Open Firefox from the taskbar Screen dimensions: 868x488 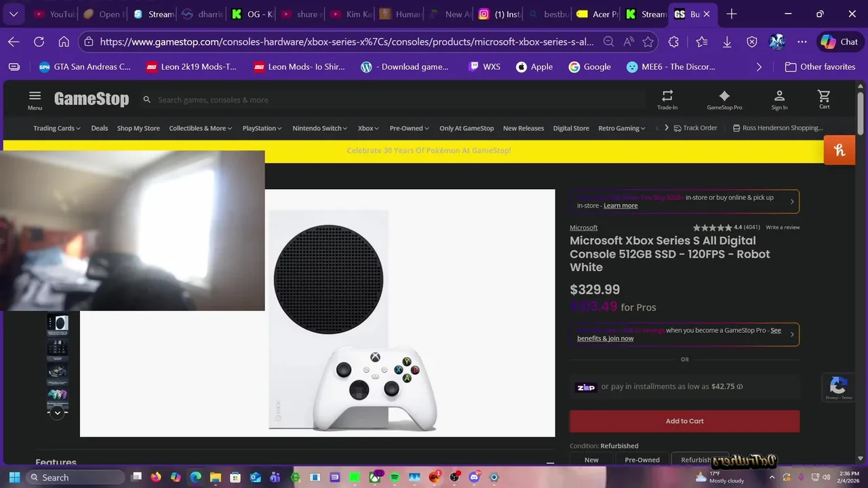click(x=156, y=477)
